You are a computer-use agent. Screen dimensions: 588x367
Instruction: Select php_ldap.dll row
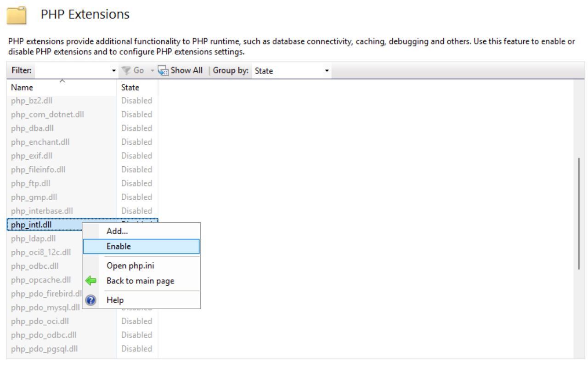click(x=45, y=238)
